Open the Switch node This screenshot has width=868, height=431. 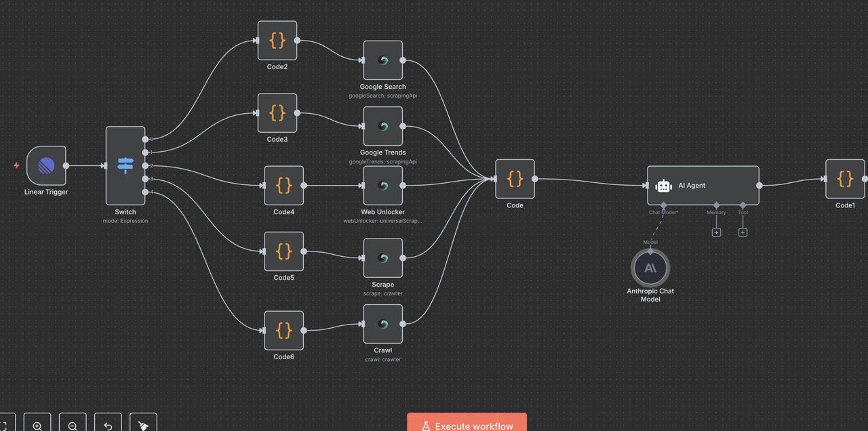pyautogui.click(x=125, y=165)
